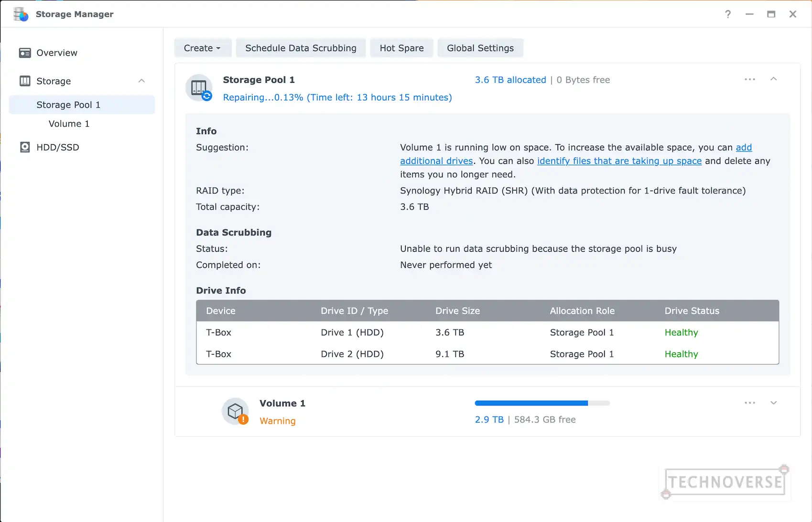The width and height of the screenshot is (812, 522).
Task: Open the Create dropdown menu
Action: (203, 48)
